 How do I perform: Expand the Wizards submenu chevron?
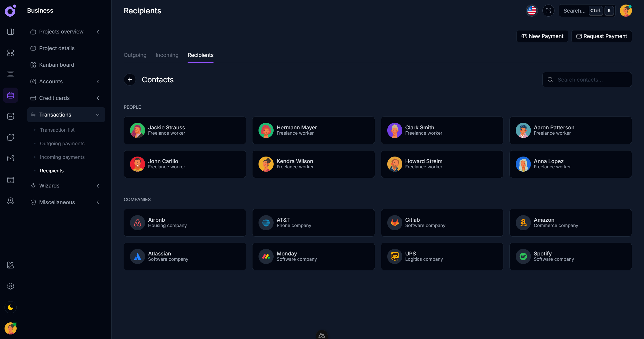[x=98, y=186]
